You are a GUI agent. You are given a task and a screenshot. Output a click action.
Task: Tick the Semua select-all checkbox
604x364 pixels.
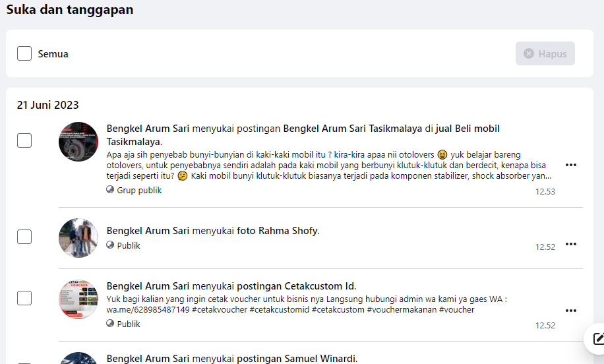24,53
